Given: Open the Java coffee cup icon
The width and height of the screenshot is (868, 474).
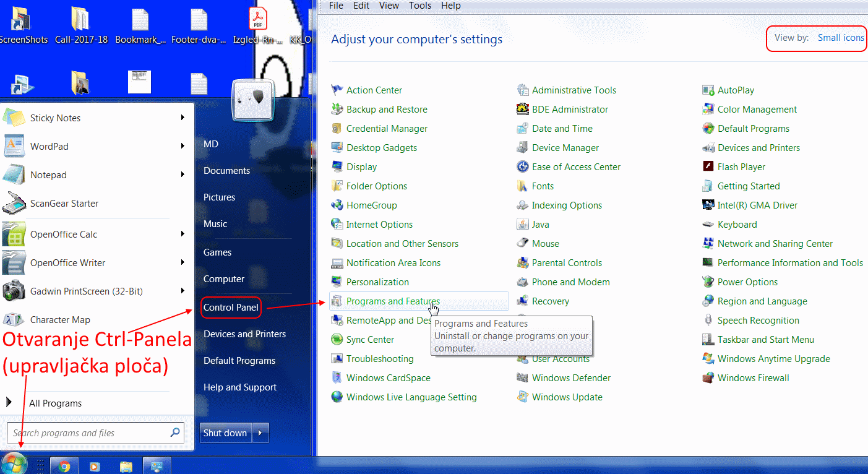Looking at the screenshot, I should (x=522, y=224).
